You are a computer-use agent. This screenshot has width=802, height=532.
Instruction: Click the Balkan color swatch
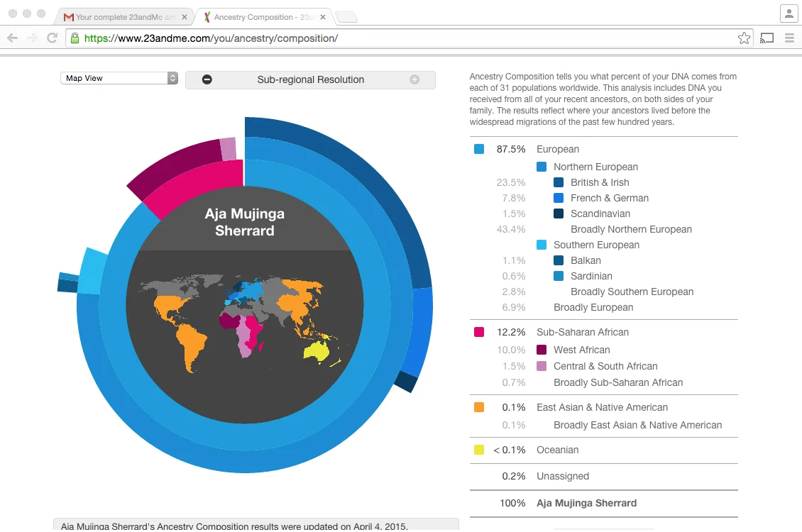tap(559, 260)
